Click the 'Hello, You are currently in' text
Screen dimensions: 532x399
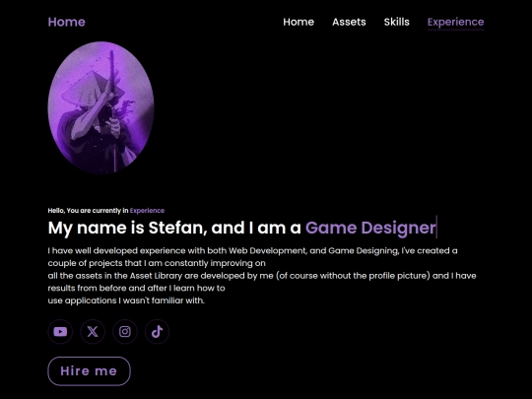coord(89,211)
